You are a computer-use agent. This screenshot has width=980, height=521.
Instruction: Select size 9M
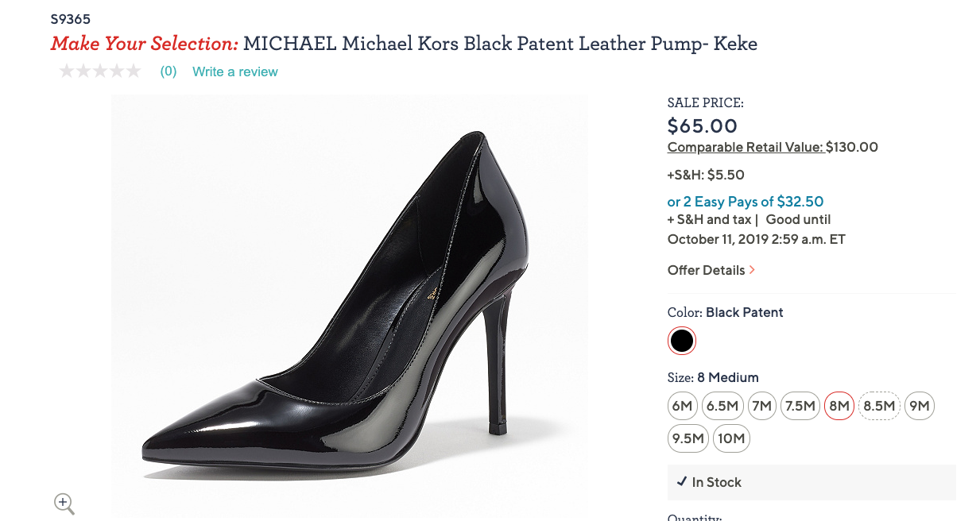[x=920, y=406]
